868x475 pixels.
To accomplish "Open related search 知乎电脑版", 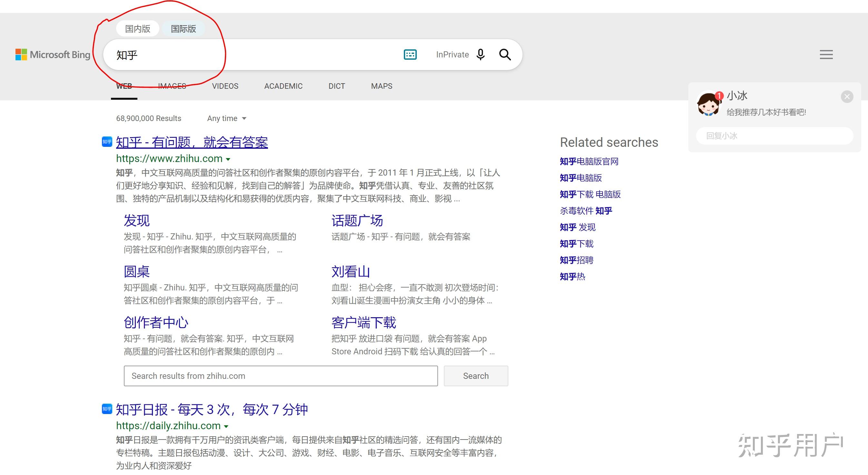I will click(x=581, y=178).
